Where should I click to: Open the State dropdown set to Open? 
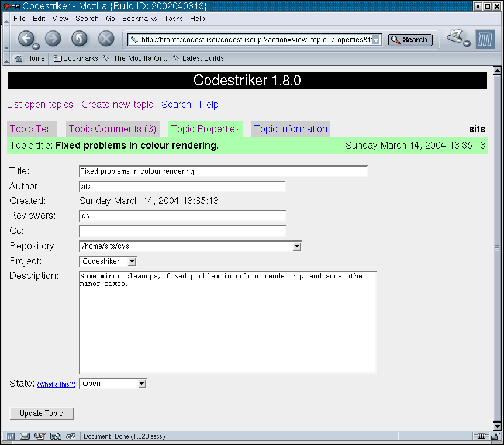pyautogui.click(x=141, y=384)
